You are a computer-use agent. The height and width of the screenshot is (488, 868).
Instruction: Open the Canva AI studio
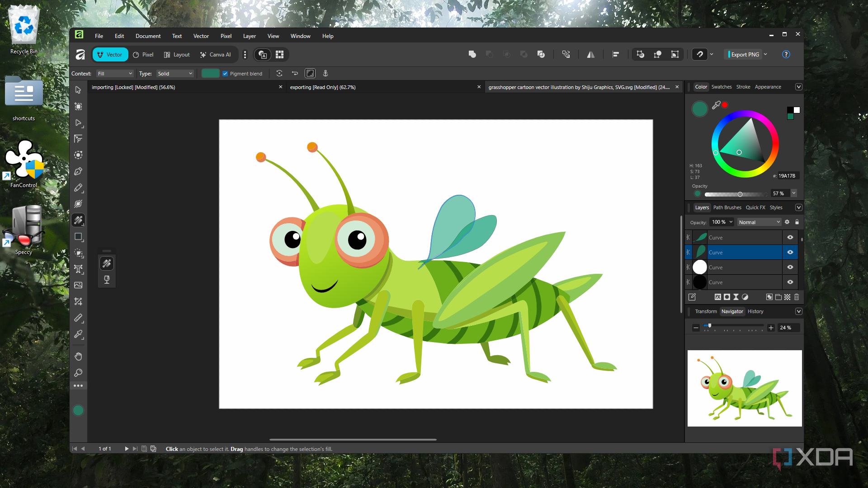click(216, 55)
